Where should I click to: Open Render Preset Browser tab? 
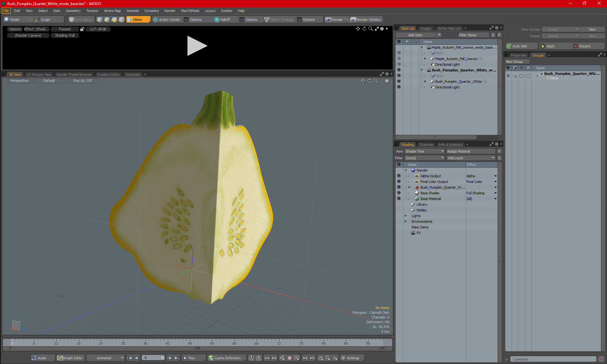pyautogui.click(x=74, y=75)
